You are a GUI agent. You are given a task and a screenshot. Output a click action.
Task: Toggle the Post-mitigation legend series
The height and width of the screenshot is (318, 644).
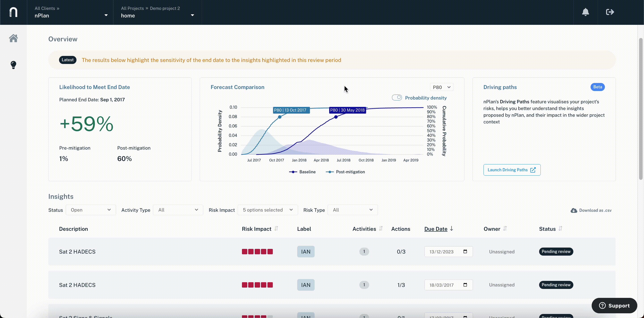point(345,172)
